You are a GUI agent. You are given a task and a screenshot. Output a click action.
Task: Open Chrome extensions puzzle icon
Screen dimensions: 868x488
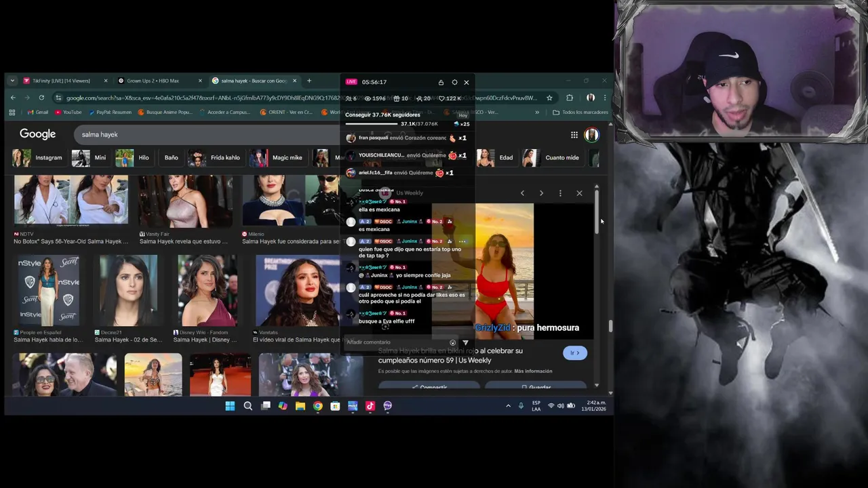point(570,98)
